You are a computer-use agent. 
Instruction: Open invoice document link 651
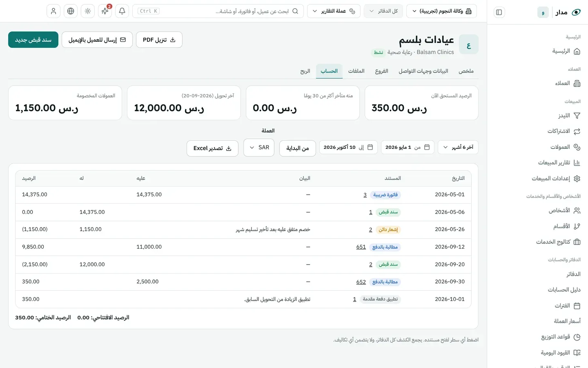361,247
